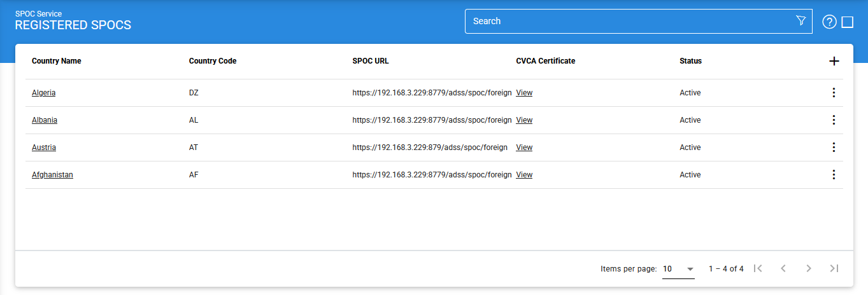Click the SPOC Service breadcrumb label

pos(39,13)
